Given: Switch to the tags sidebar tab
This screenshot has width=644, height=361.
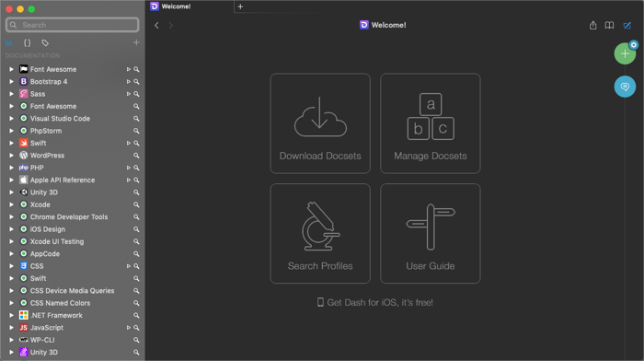Looking at the screenshot, I should tap(45, 42).
